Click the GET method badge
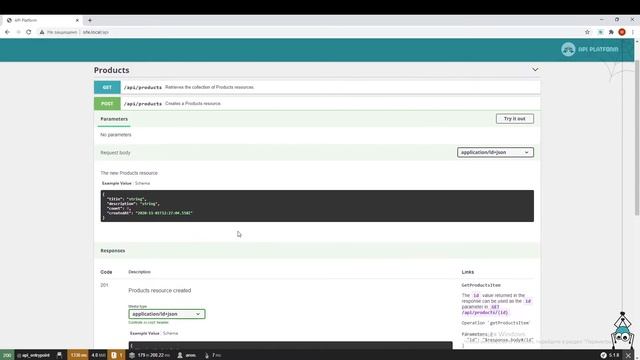This screenshot has height=360, width=640. 107,87
